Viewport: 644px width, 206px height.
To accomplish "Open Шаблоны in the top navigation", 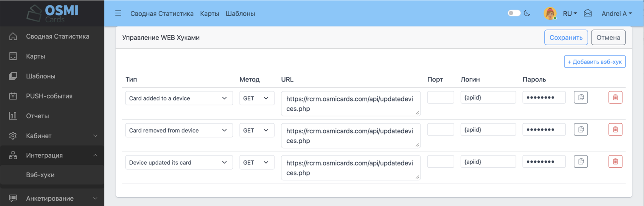I will pyautogui.click(x=240, y=14).
